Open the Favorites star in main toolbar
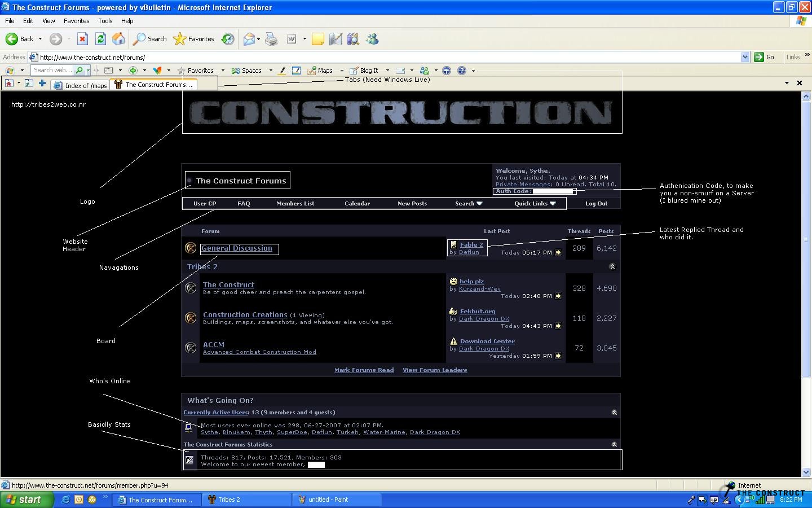 coord(193,39)
